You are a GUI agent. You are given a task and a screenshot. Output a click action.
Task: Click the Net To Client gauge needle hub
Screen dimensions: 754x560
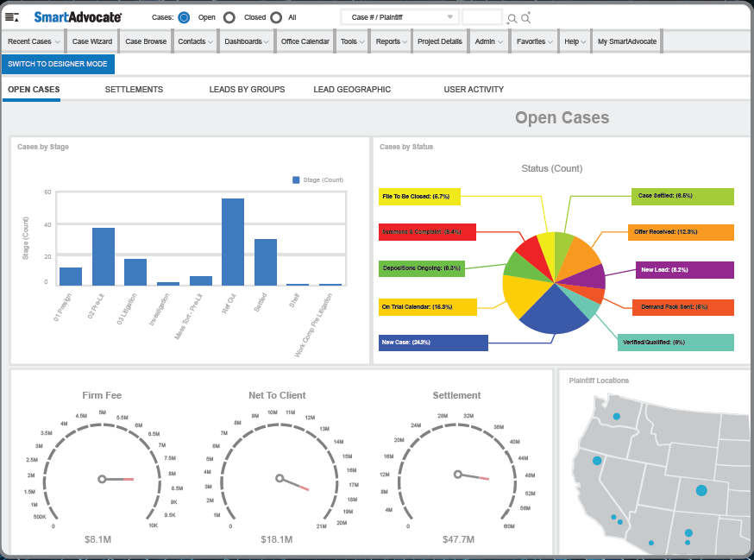279,477
